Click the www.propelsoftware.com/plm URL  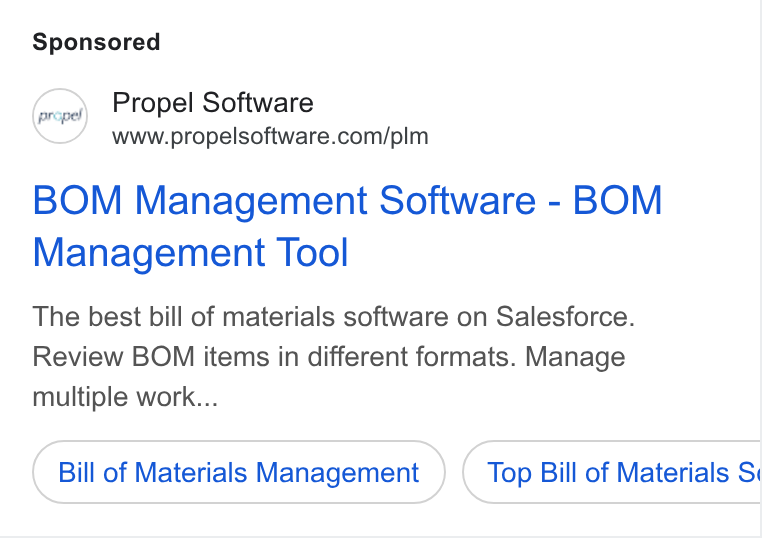pyautogui.click(x=270, y=137)
